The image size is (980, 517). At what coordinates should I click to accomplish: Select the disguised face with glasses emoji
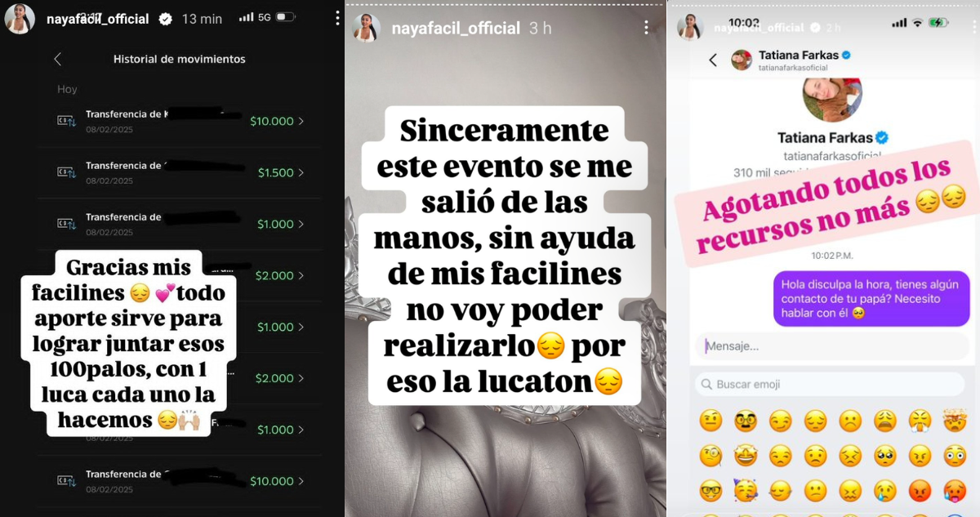coord(746,421)
